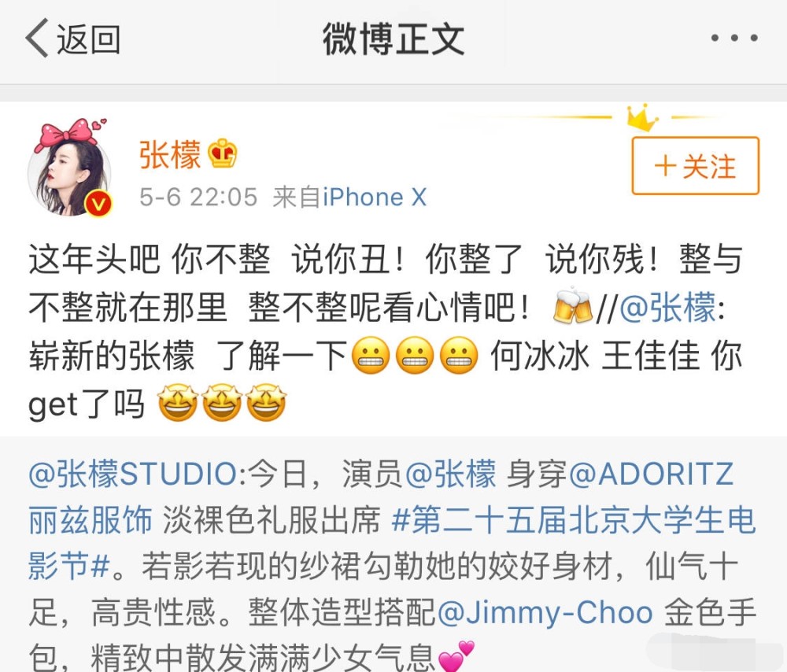Image resolution: width=787 pixels, height=672 pixels.
Task: Tap the golden crown decoration above follow
Action: coord(642,117)
